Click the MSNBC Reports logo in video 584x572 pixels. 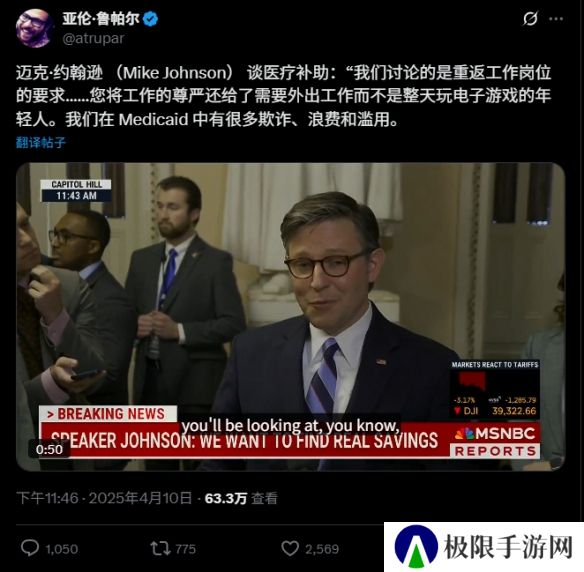[495, 442]
